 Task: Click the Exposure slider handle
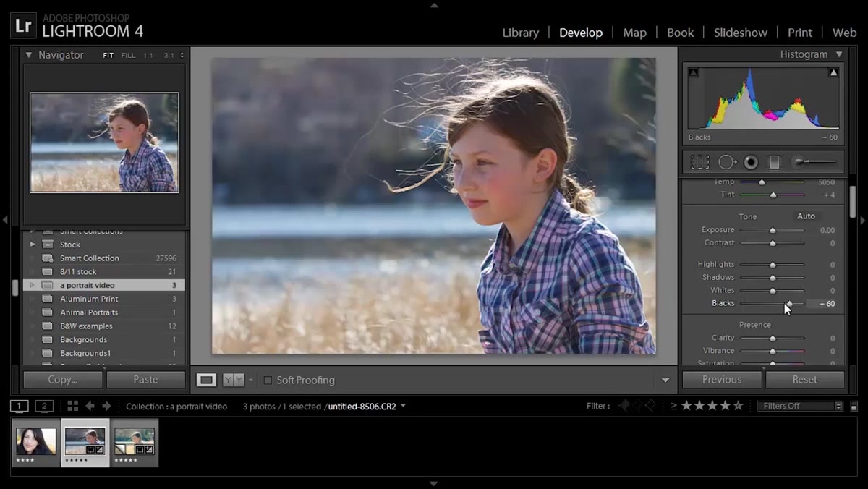[x=773, y=230]
